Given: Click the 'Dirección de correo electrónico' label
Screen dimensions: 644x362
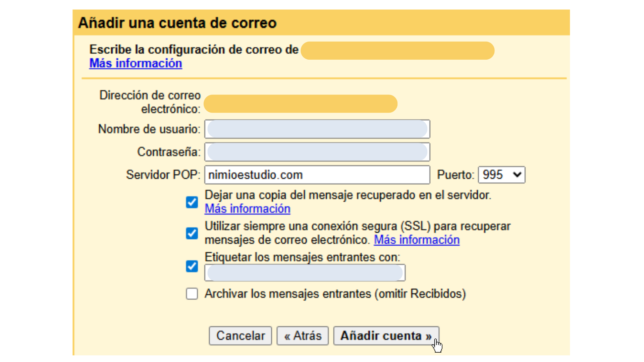Looking at the screenshot, I should click(150, 102).
